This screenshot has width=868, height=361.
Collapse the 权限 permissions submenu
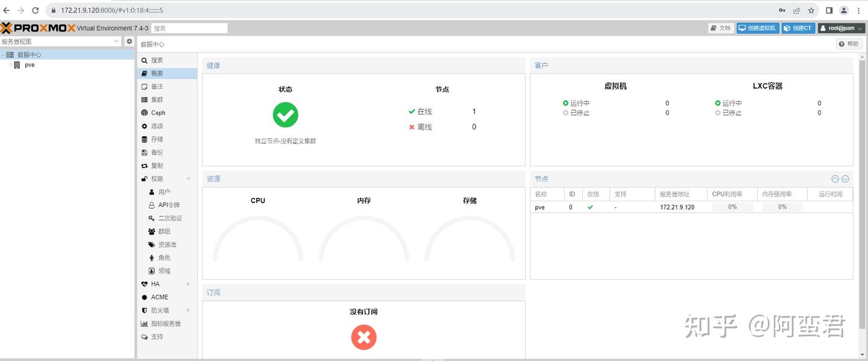[189, 179]
